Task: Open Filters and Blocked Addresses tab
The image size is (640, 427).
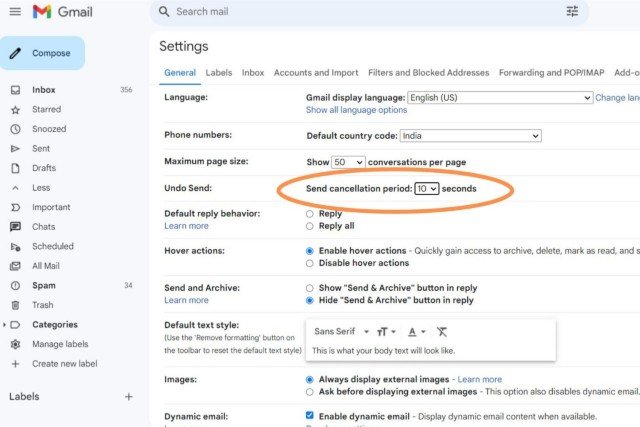Action: point(429,73)
